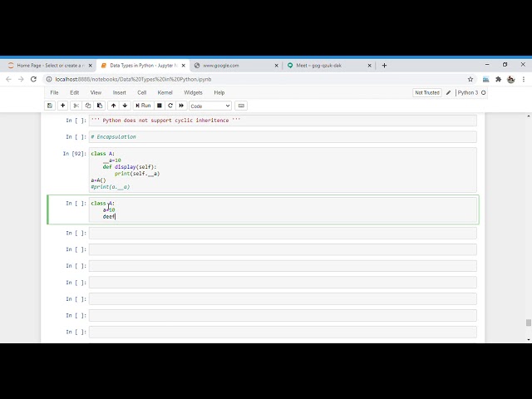Open the command palette keyboard icon
Viewport: 532px width, 399px height.
[241, 106]
